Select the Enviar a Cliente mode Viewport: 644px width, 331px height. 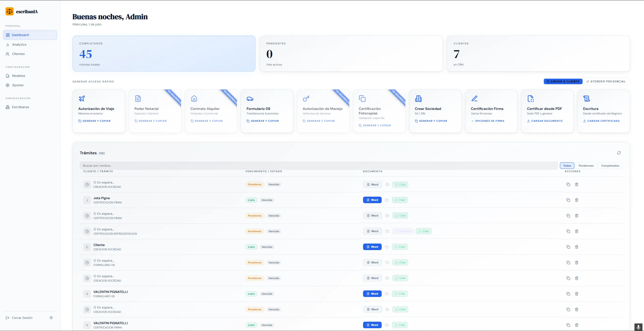(x=563, y=81)
